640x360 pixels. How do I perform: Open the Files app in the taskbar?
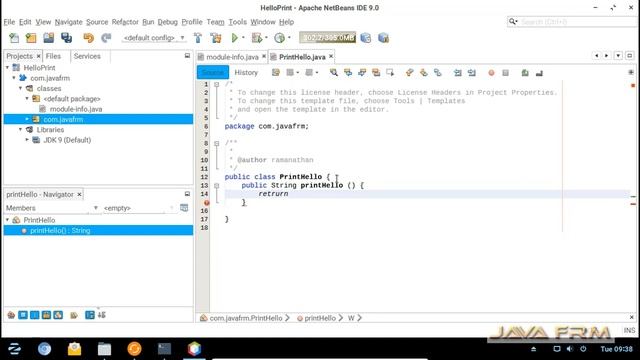tap(104, 349)
